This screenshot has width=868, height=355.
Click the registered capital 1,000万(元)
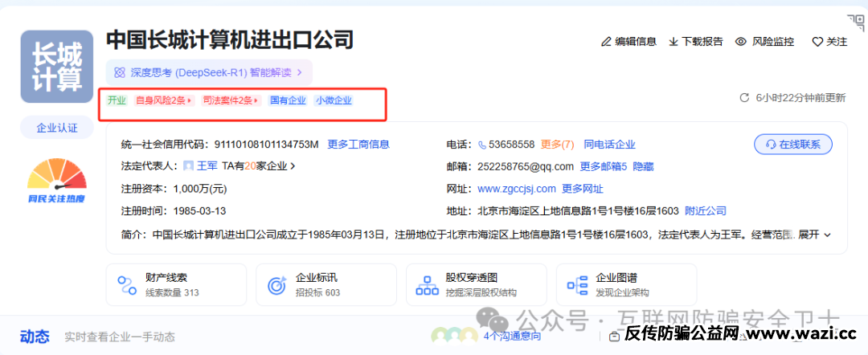[200, 189]
